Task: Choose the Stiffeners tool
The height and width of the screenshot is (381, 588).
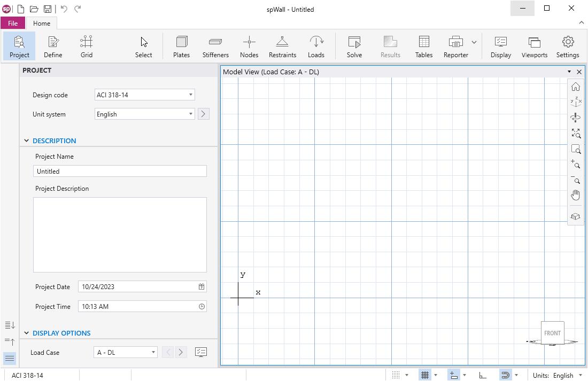Action: coord(215,46)
